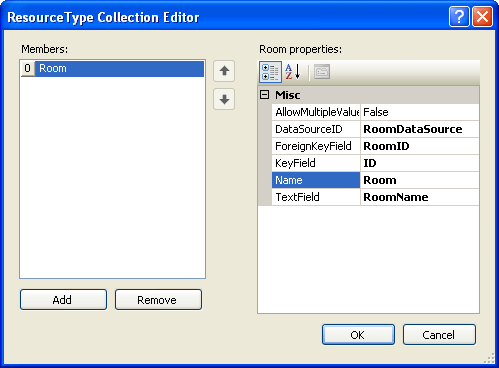499x368 pixels.
Task: Click the 0 index of Room member
Action: (28, 68)
